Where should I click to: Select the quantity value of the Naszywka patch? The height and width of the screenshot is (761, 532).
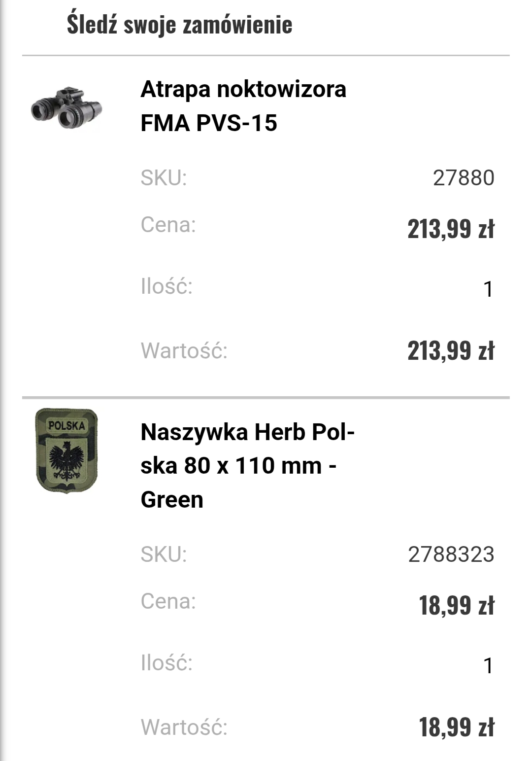click(488, 666)
